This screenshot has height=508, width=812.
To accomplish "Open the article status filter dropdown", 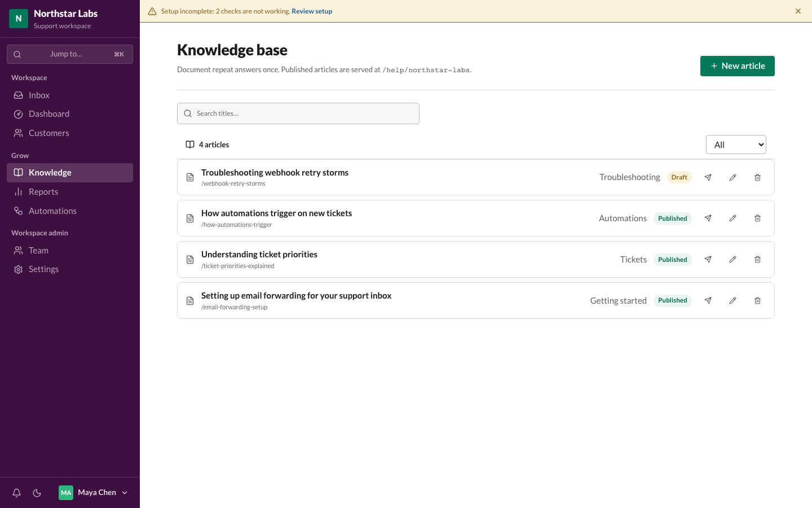I will (736, 144).
